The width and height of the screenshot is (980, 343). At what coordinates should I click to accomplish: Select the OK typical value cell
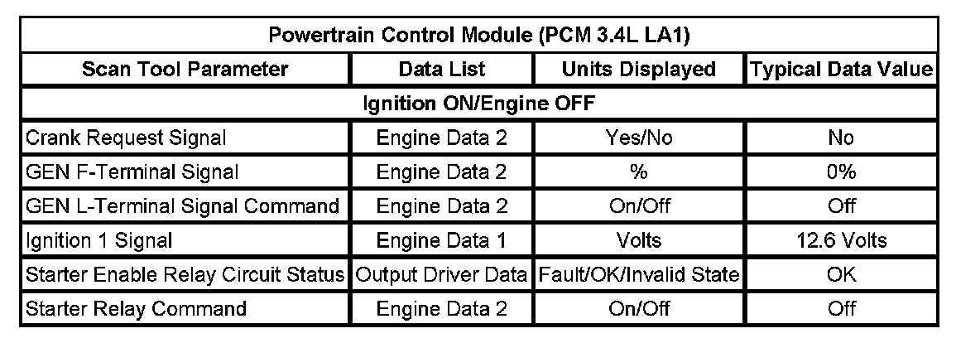pos(840,275)
